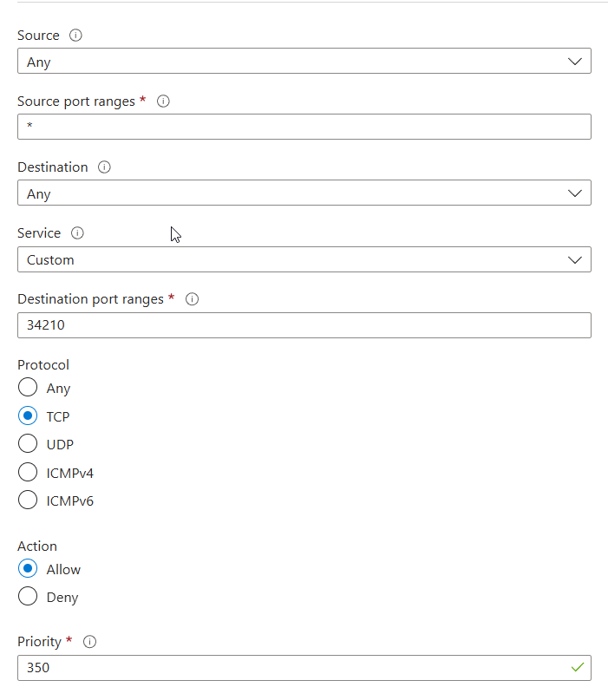This screenshot has width=608, height=700.
Task: Click info icon beside Source port ranges
Action: coord(163,101)
